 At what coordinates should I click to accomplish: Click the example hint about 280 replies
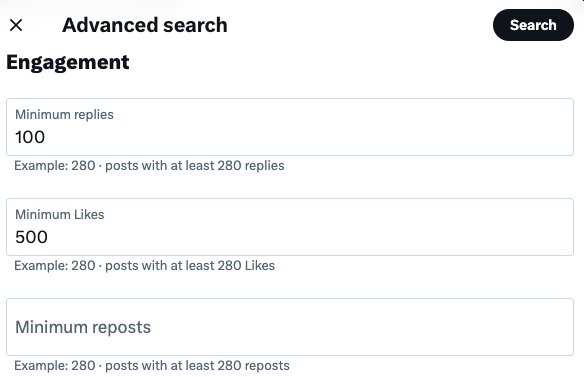[x=149, y=165]
